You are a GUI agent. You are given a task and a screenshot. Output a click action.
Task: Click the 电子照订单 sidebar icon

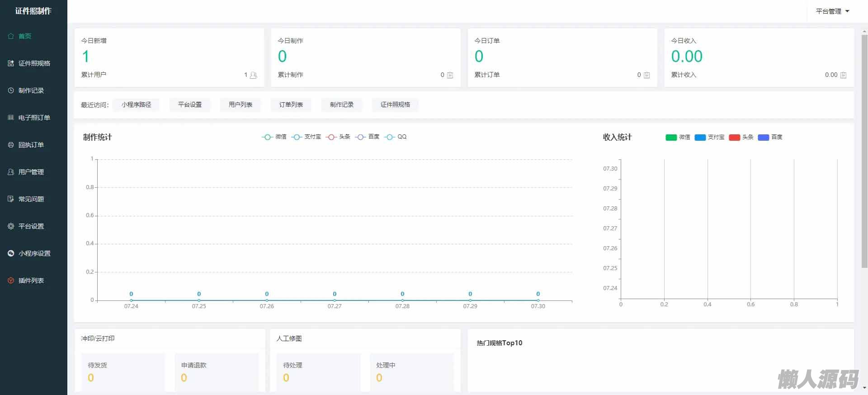[x=11, y=118]
